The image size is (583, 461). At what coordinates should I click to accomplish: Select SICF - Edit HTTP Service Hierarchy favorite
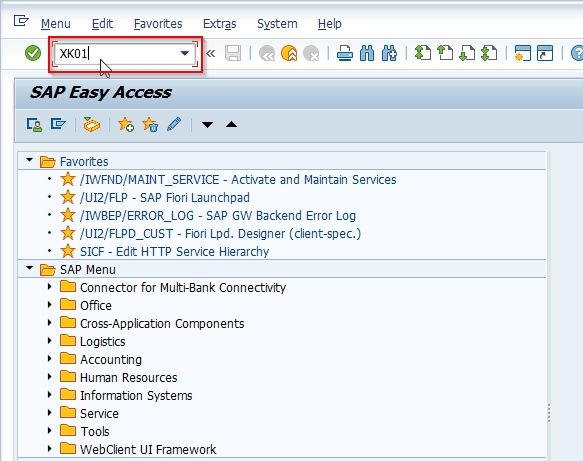pyautogui.click(x=174, y=252)
